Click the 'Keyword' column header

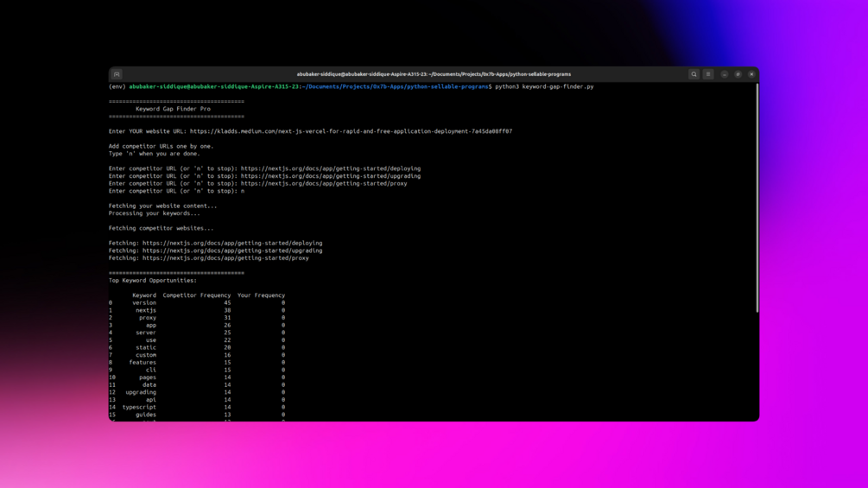(144, 295)
